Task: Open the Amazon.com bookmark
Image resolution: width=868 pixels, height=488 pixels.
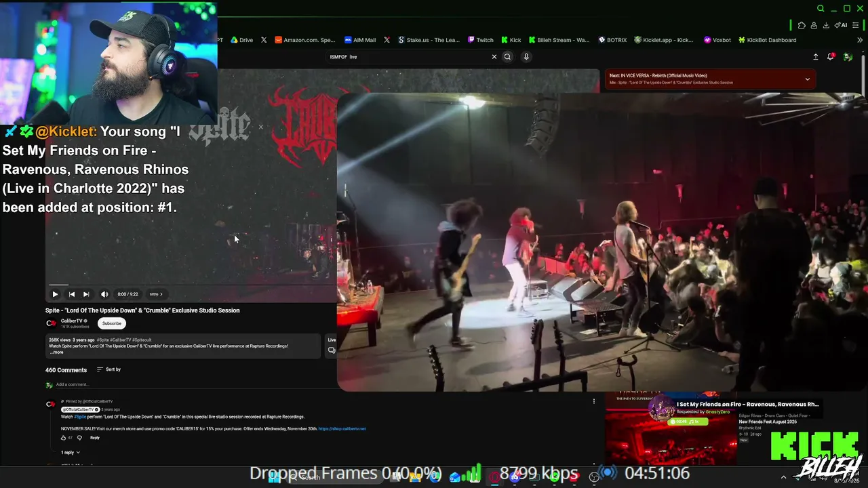Action: (304, 40)
